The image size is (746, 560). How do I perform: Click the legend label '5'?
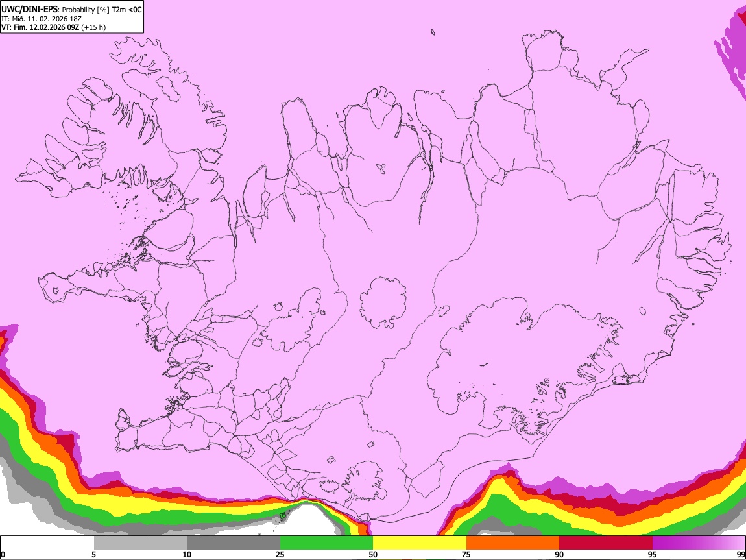[x=93, y=555]
